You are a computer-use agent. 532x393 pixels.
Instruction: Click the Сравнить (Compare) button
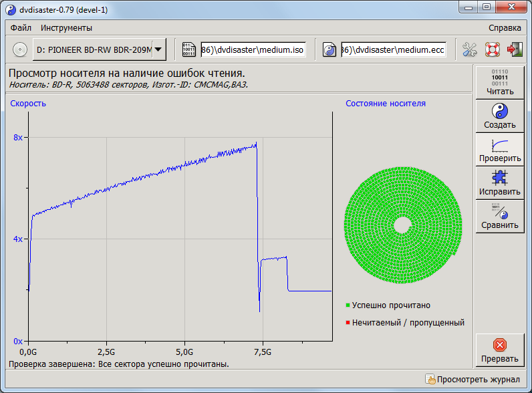tap(500, 216)
